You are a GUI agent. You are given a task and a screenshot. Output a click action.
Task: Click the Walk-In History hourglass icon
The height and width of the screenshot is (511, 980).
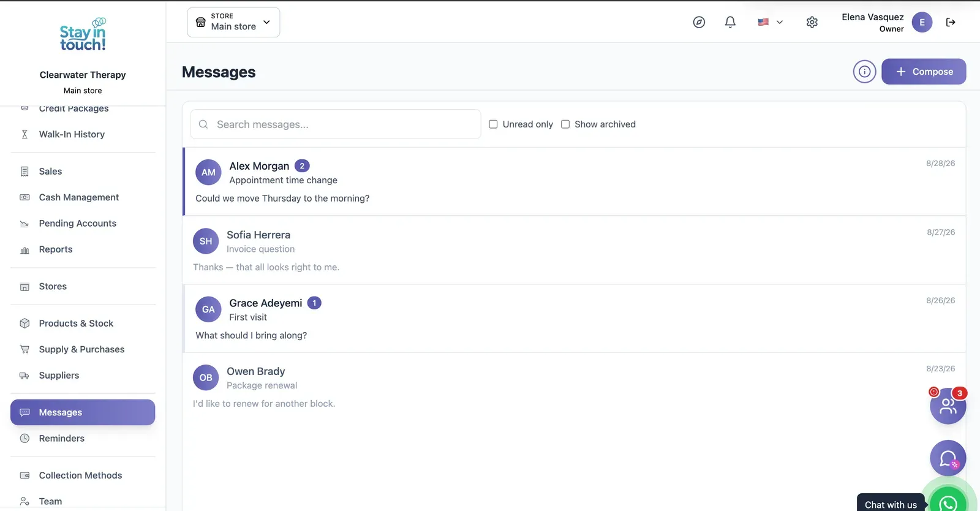[x=24, y=134]
